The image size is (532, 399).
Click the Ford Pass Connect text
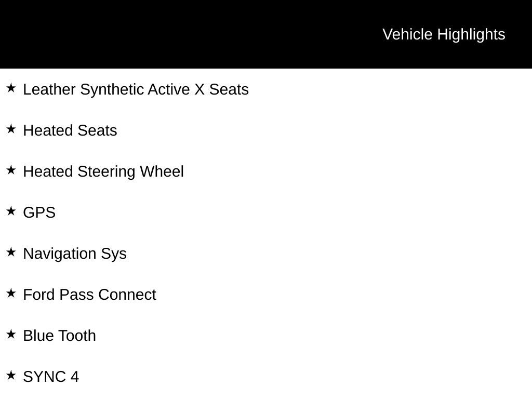tap(89, 295)
